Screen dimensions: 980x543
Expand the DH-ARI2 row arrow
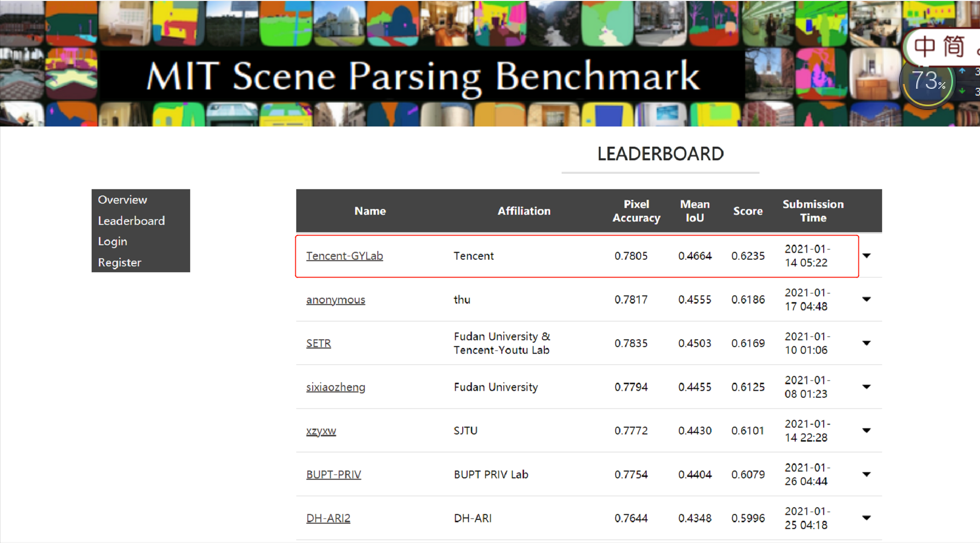pos(867,518)
